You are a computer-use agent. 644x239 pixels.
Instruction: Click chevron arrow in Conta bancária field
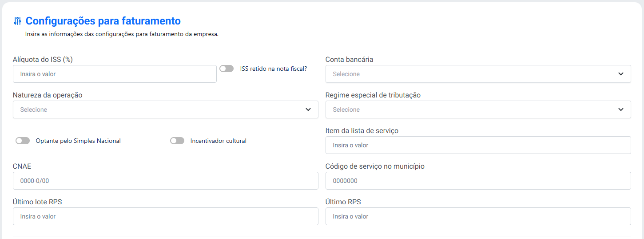click(621, 74)
